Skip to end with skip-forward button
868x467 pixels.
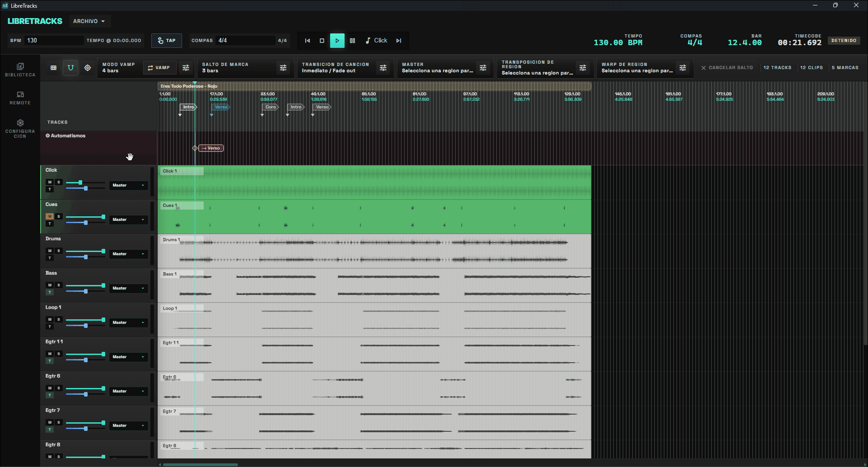pos(399,41)
